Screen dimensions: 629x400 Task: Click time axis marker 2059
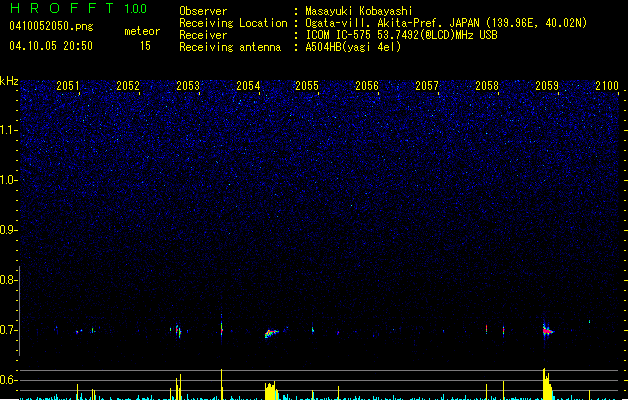pyautogui.click(x=547, y=86)
